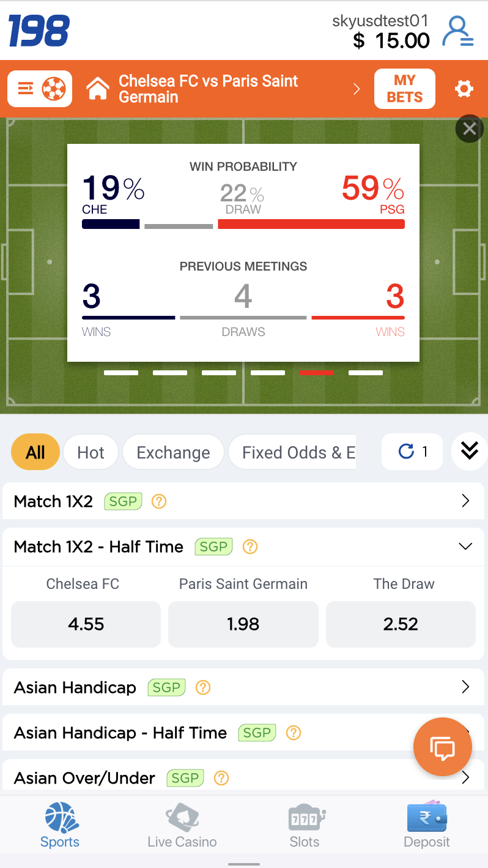Viewport: 488px width, 868px height.
Task: Switch to the Exchange filter tab
Action: tap(173, 452)
